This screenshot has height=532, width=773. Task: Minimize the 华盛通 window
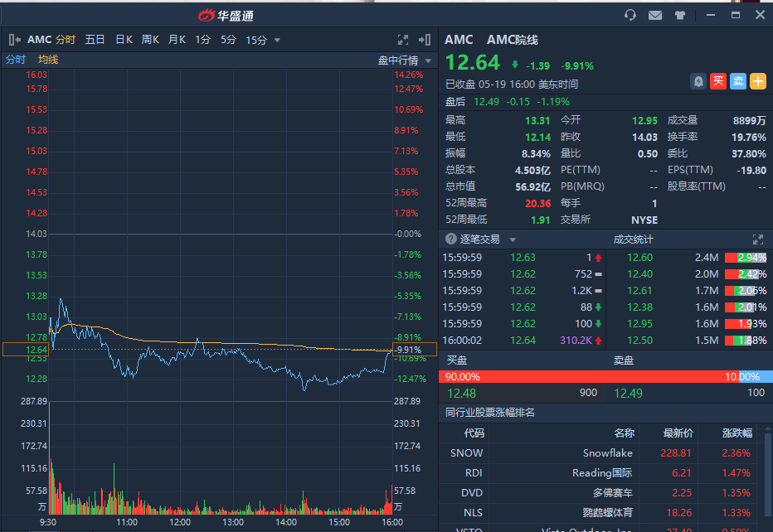(x=711, y=15)
